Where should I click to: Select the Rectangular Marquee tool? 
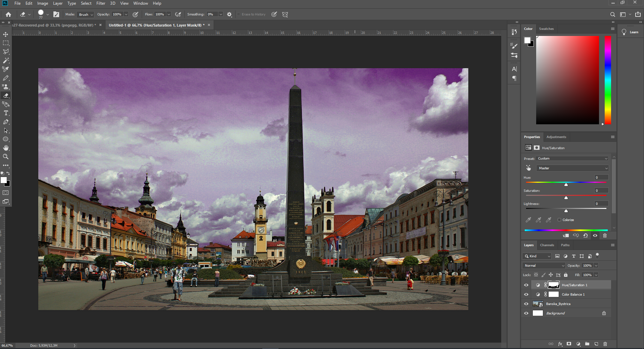6,43
